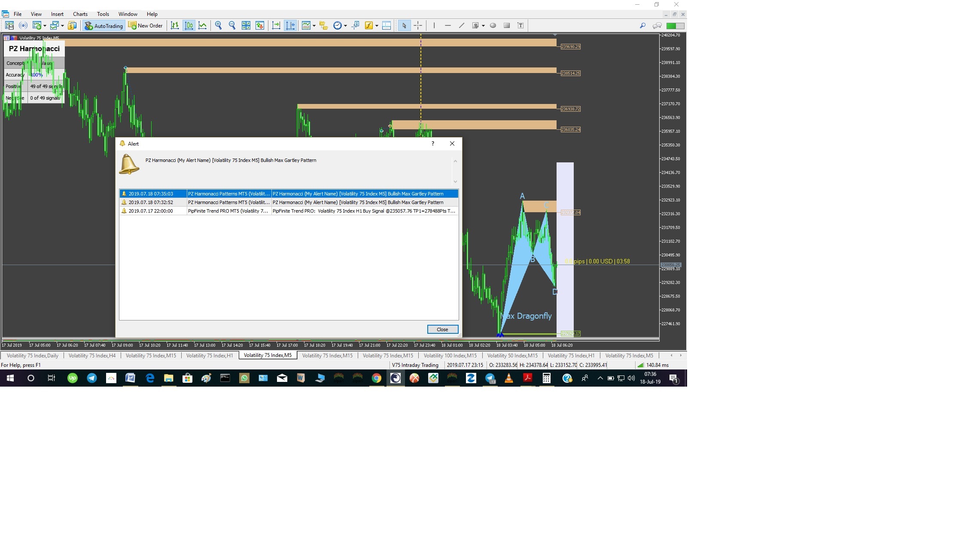
Task: Switch to Volatility 100 Index,M15 tab
Action: pos(450,356)
